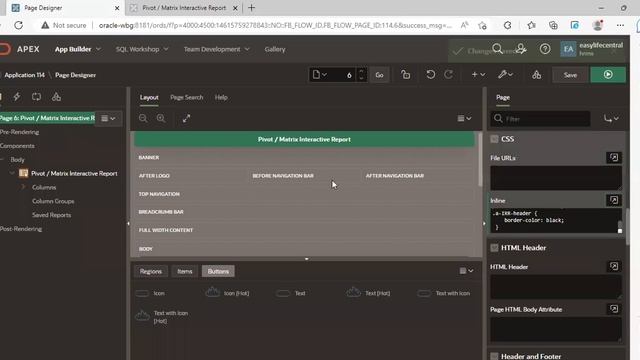Click the page number stepper arrows

(x=361, y=75)
